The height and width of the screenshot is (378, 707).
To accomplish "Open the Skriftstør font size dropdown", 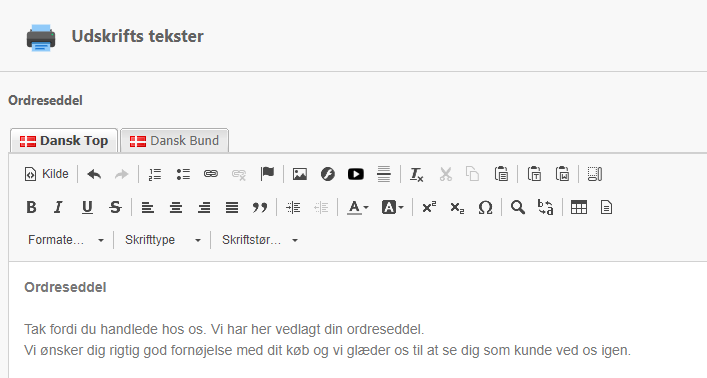I will [260, 240].
